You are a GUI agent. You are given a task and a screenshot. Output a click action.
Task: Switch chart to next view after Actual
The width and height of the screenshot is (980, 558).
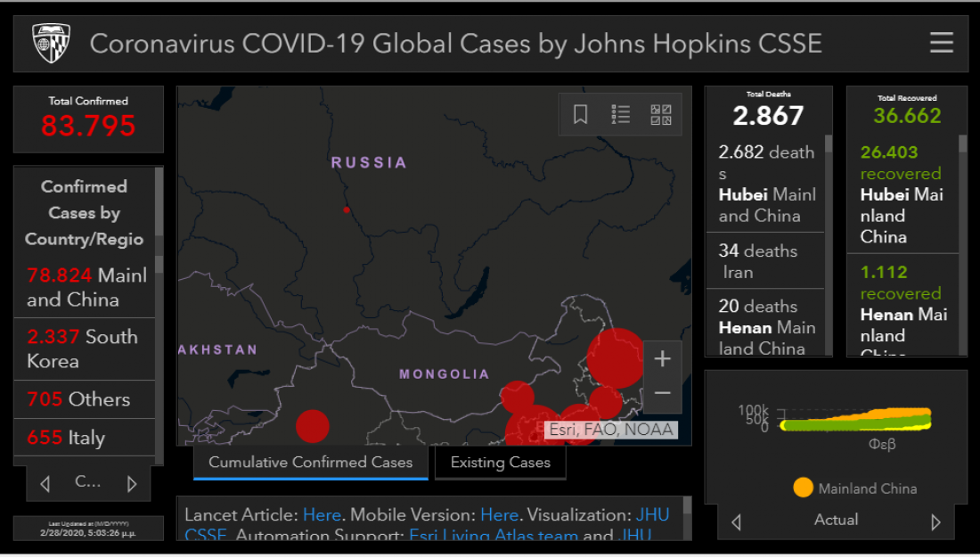pos(935,521)
